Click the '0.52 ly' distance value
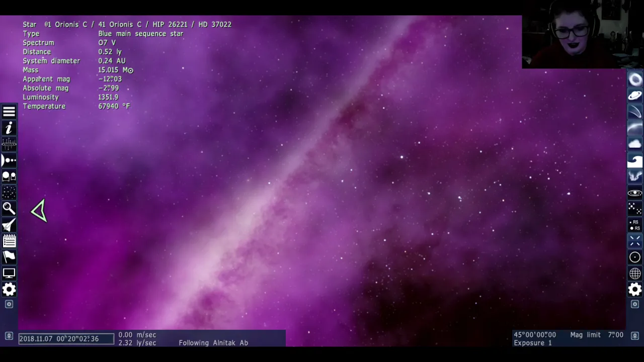The image size is (644, 362). pos(110,52)
